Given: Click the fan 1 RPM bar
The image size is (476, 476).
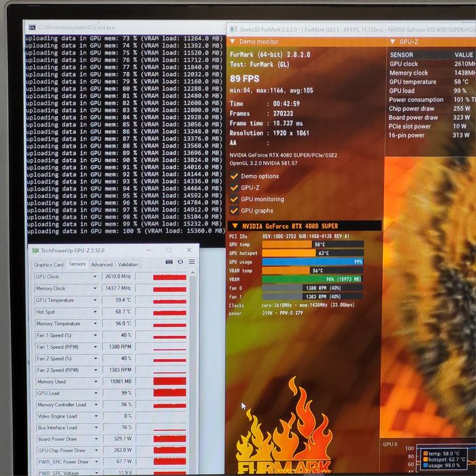Looking at the screenshot, I should tap(313, 296).
